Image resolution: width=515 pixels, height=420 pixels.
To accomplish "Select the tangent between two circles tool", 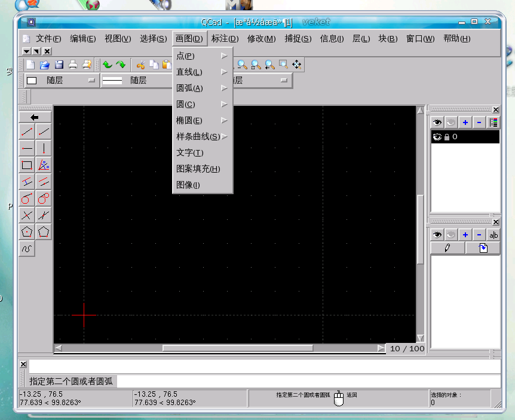I will 44,199.
